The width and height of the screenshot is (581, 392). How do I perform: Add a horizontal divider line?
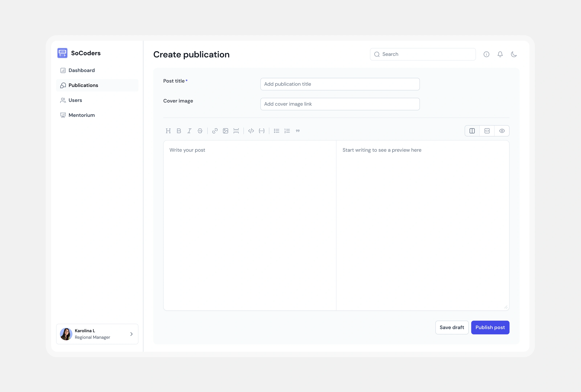point(236,131)
